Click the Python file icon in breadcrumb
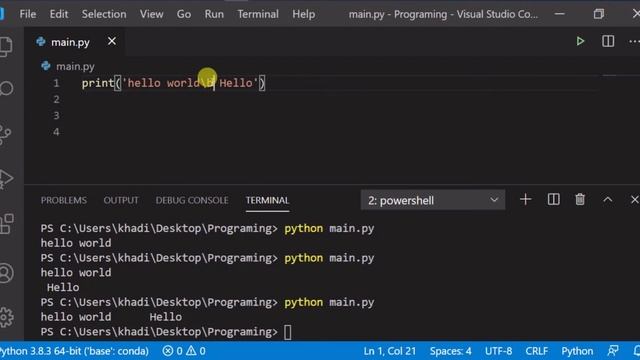 (46, 66)
